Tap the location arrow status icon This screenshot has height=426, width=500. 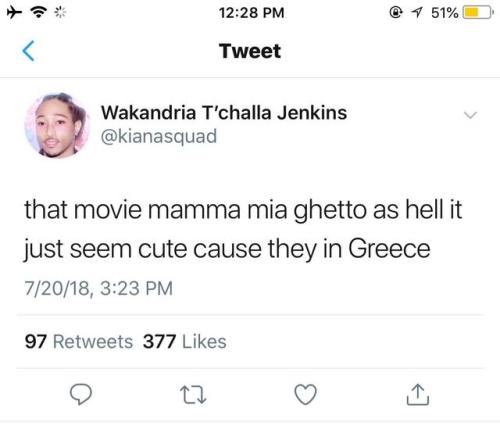pos(417,13)
